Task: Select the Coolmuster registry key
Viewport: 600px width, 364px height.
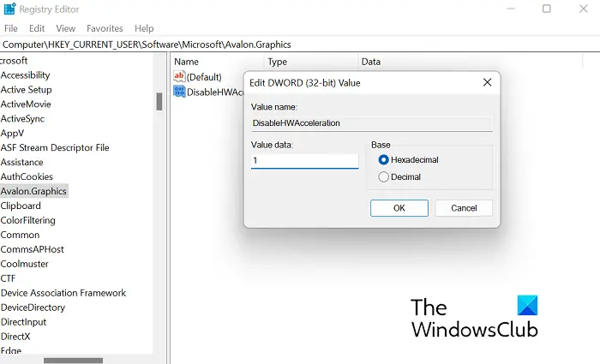Action: [25, 264]
